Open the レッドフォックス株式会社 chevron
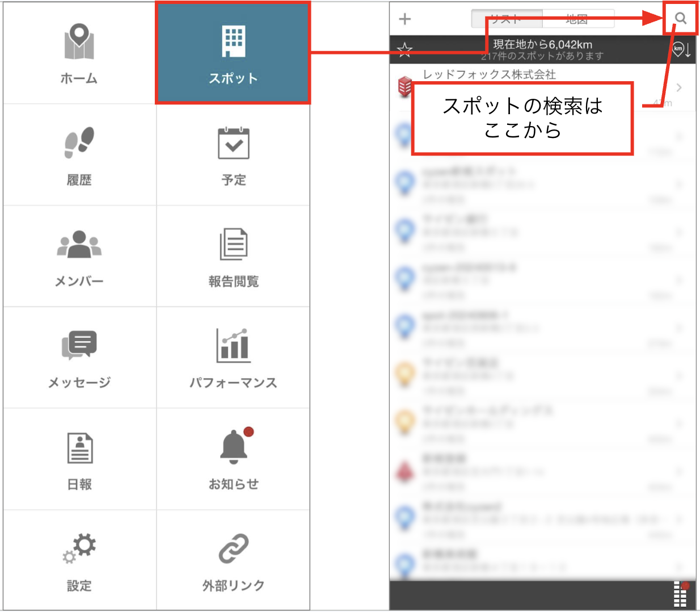The image size is (700, 612). coord(679,87)
